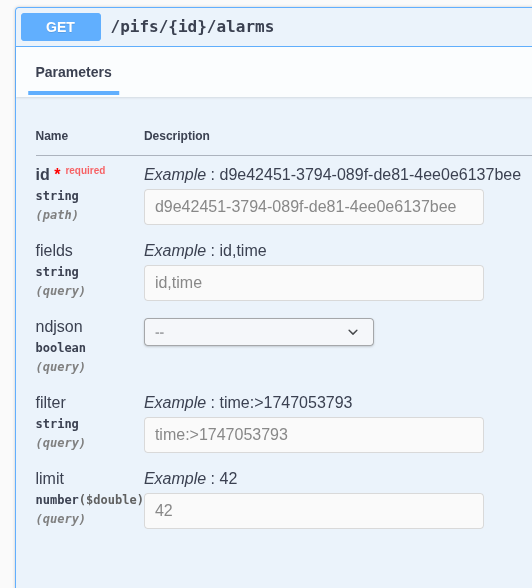Click the blue GET method badge

point(61,27)
